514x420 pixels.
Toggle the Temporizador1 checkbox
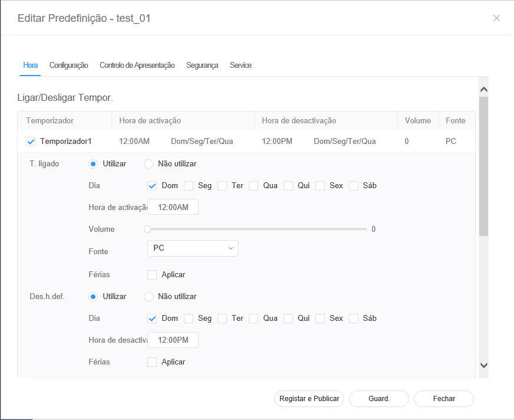[x=31, y=142]
